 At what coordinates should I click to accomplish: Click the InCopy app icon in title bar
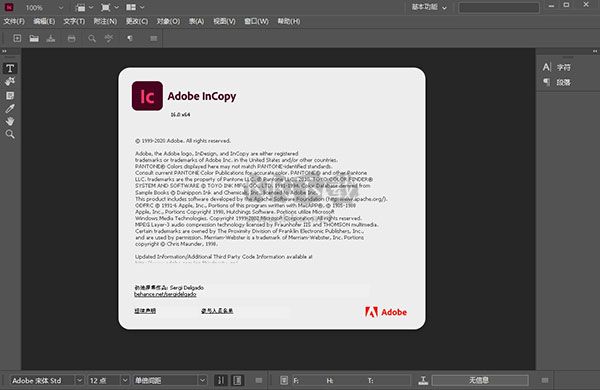point(9,7)
